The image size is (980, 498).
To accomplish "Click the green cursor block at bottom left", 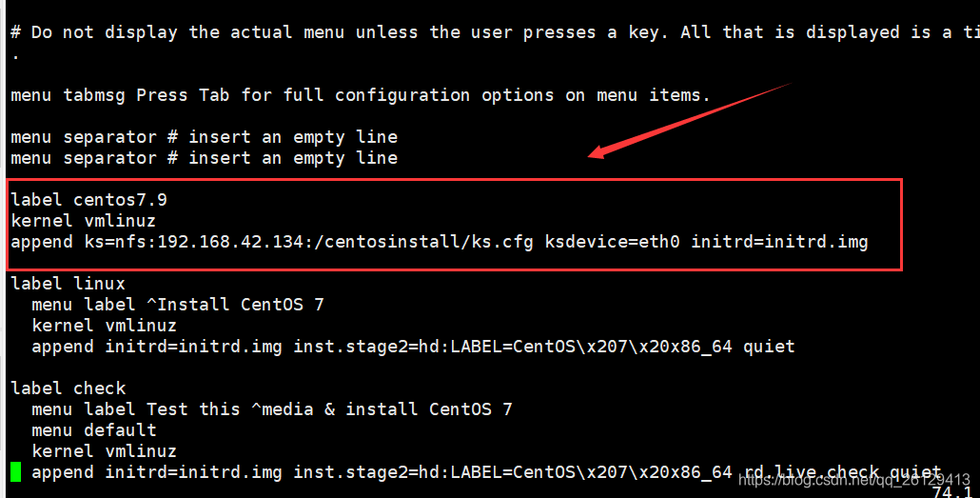I will point(15,471).
